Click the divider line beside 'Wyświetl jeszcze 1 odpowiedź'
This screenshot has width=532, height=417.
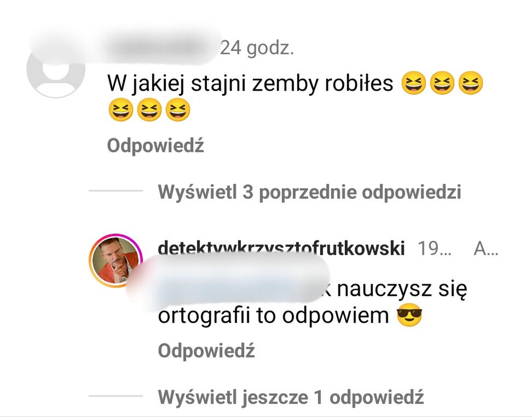pos(115,396)
